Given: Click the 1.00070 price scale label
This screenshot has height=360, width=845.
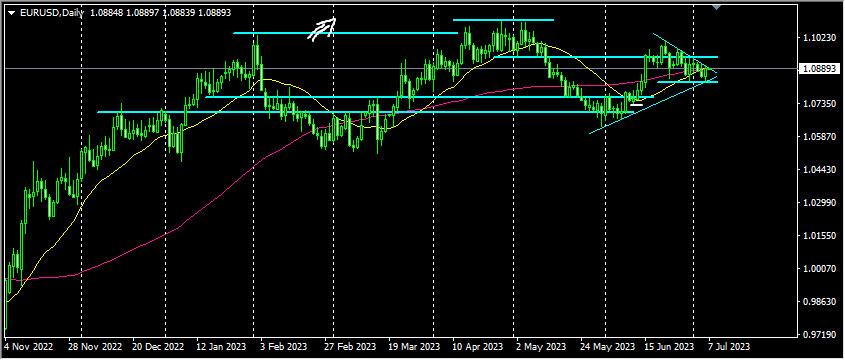Looking at the screenshot, I should pos(819,269).
